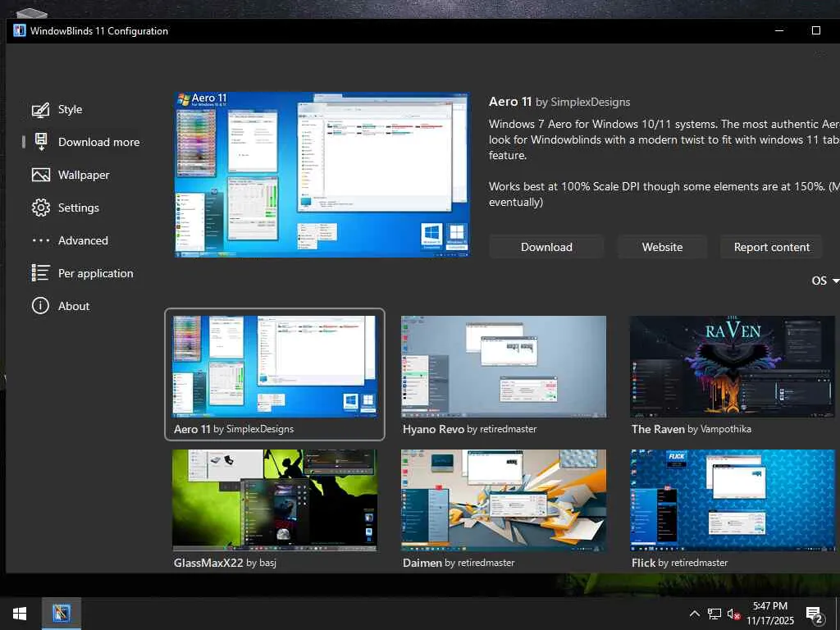Click the large Aero 11 preview image

click(x=322, y=175)
